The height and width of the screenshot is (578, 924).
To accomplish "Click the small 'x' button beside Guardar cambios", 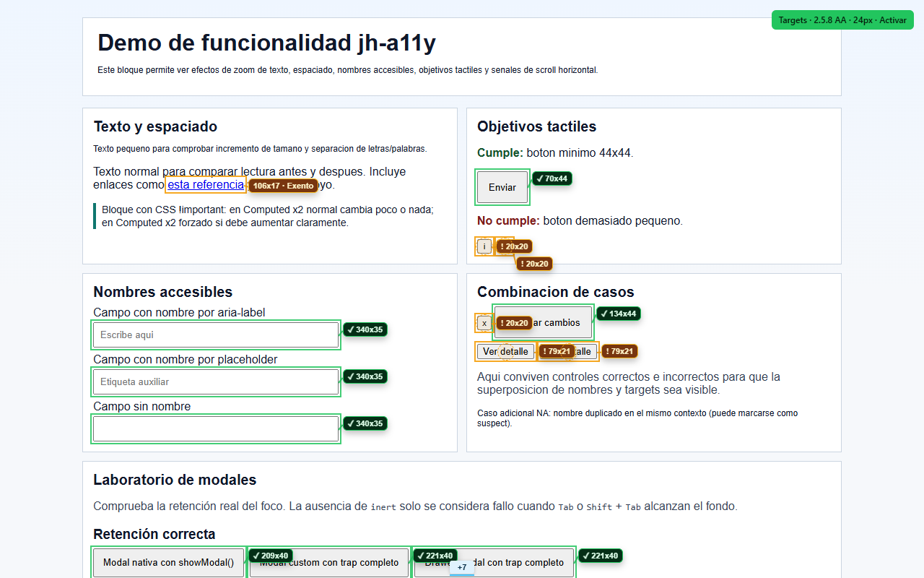I will pos(484,323).
